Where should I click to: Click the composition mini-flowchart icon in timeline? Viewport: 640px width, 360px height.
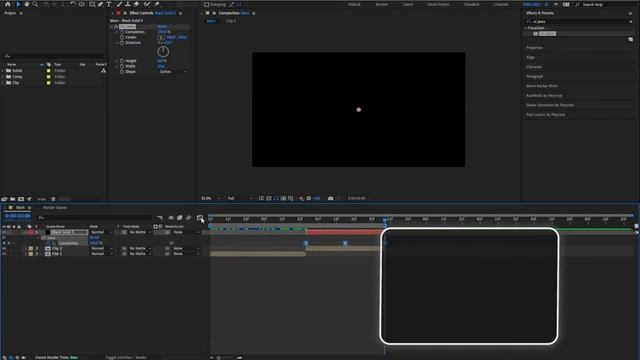[x=160, y=218]
